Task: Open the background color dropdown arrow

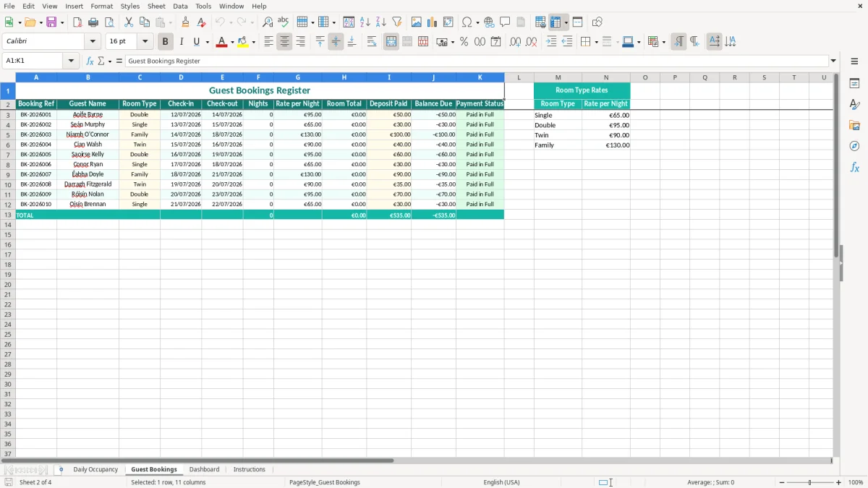Action: 253,42
